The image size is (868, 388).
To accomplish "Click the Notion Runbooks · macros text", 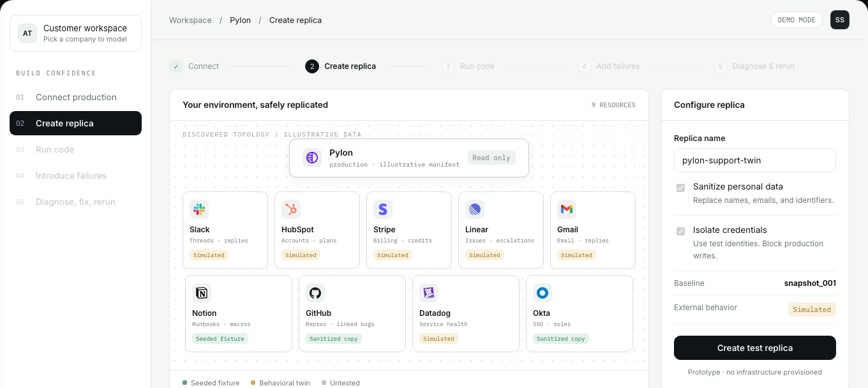I will (221, 324).
